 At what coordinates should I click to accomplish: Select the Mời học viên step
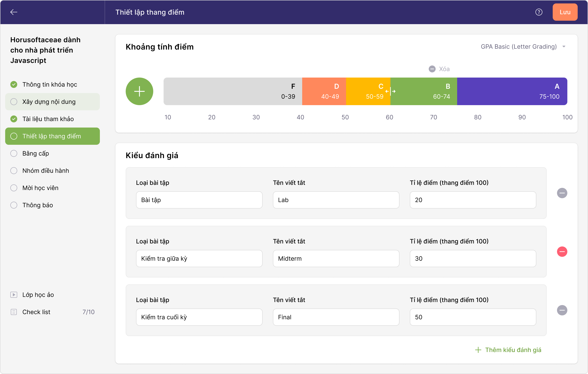coord(40,188)
